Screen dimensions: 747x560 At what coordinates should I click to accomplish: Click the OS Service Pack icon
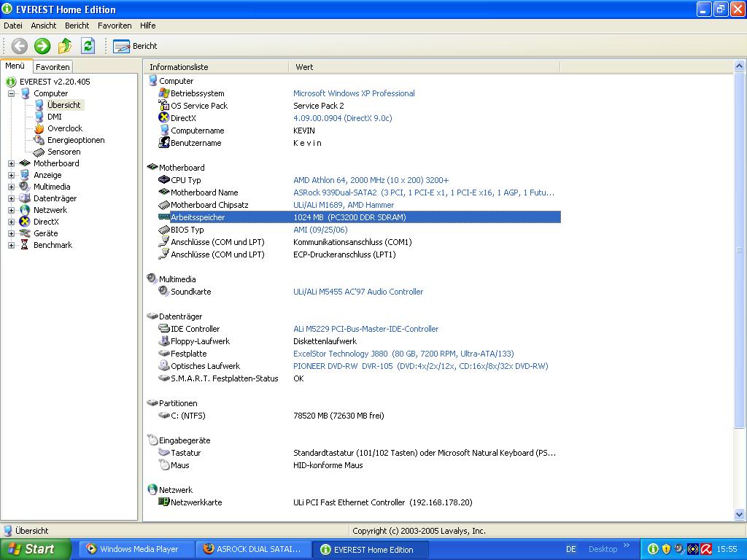164,105
